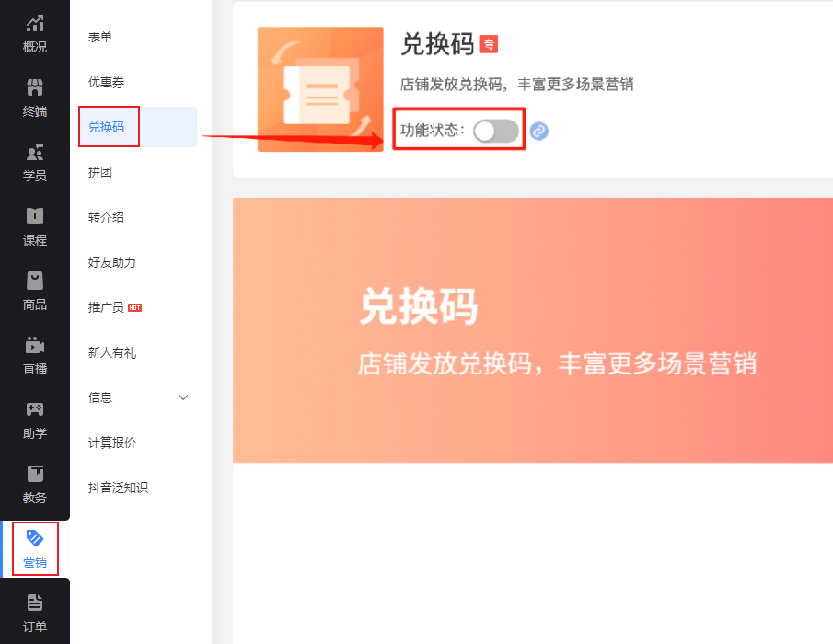This screenshot has width=833, height=644.
Task: Click the description 店铺发放兑换码，丰富更多场景营销 under the title
Action: tap(516, 85)
